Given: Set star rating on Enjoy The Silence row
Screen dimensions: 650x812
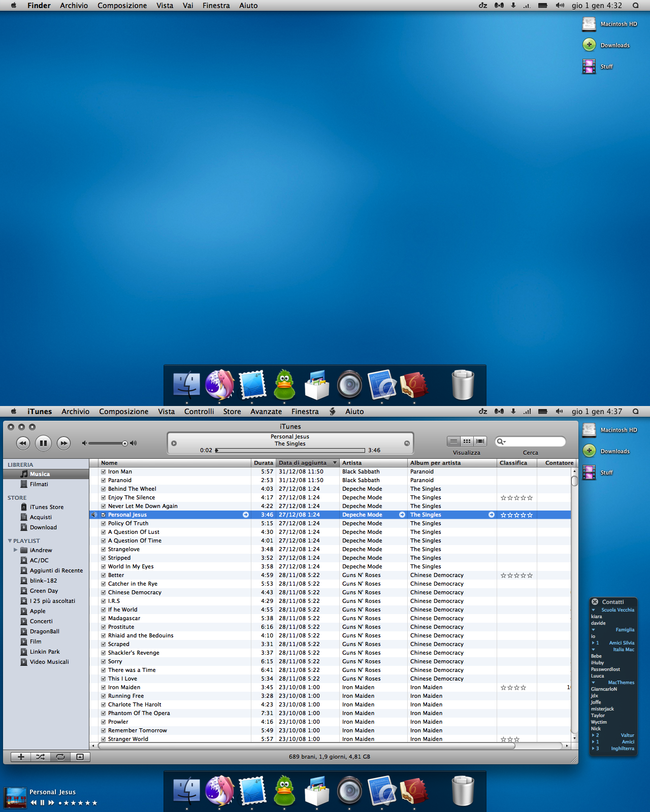Looking at the screenshot, I should [516, 498].
